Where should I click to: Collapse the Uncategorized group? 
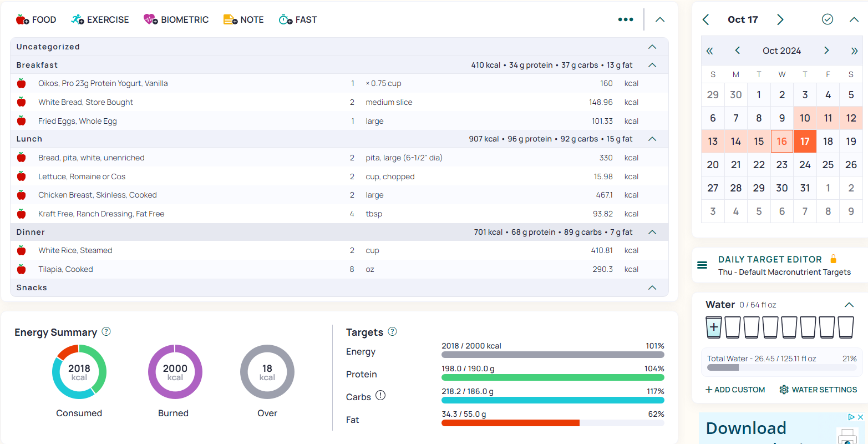point(652,47)
